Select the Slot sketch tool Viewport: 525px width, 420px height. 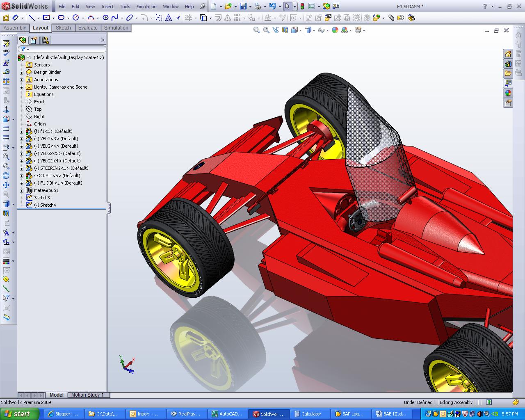(61, 18)
